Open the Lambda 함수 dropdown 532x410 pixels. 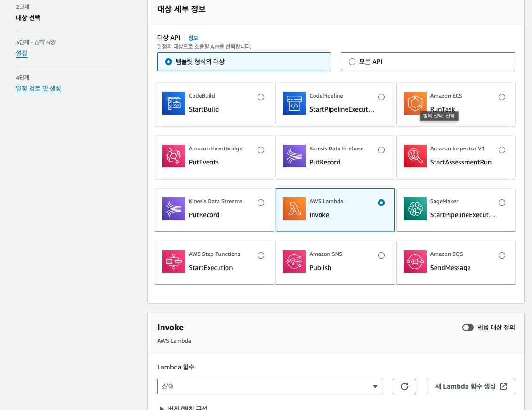(270, 386)
